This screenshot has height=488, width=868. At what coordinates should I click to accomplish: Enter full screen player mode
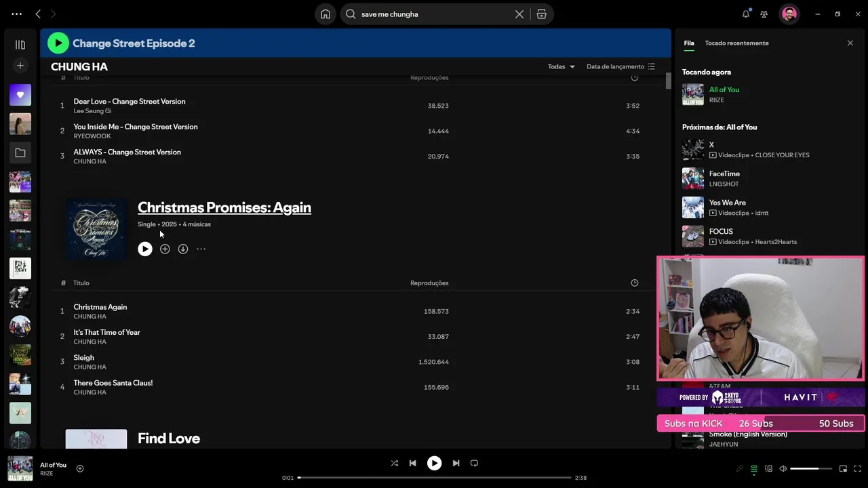coord(858,468)
